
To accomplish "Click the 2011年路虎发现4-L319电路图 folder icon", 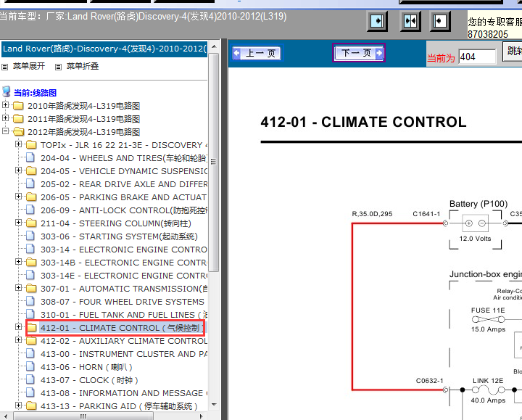I will pos(18,118).
